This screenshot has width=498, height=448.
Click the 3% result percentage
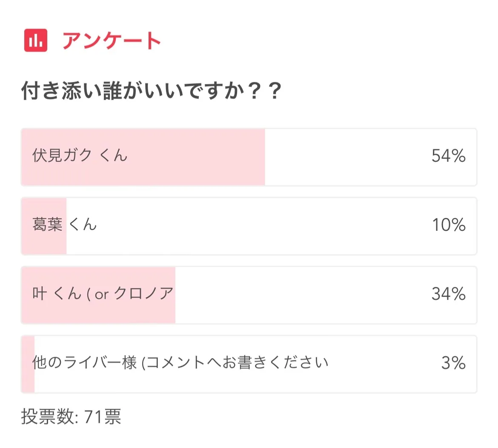(453, 363)
